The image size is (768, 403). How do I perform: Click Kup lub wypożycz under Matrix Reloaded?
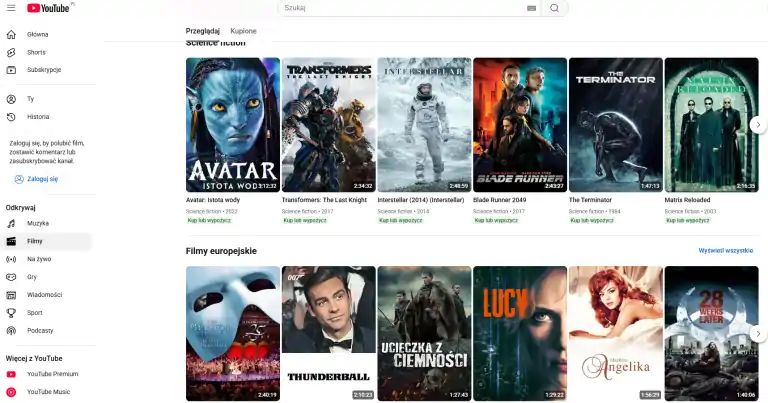coord(688,221)
